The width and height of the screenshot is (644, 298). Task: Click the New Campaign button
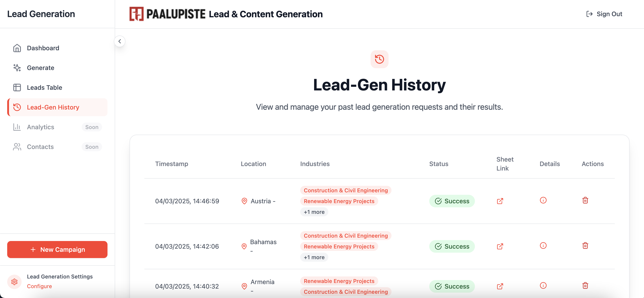click(x=57, y=250)
